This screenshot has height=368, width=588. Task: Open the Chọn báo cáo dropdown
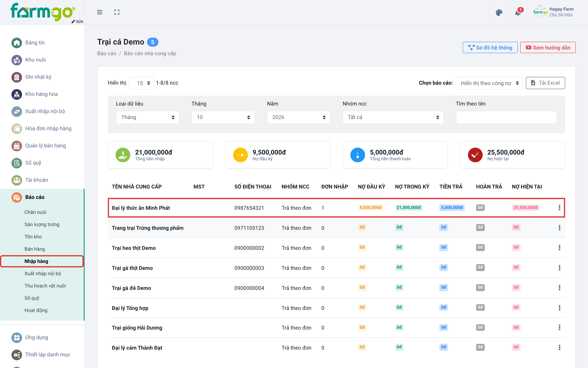[x=489, y=83]
